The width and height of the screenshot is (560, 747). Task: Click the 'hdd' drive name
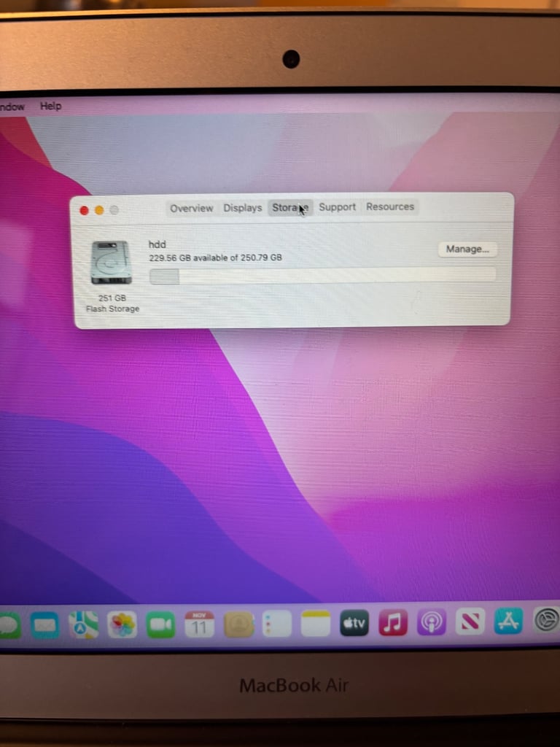coord(157,244)
